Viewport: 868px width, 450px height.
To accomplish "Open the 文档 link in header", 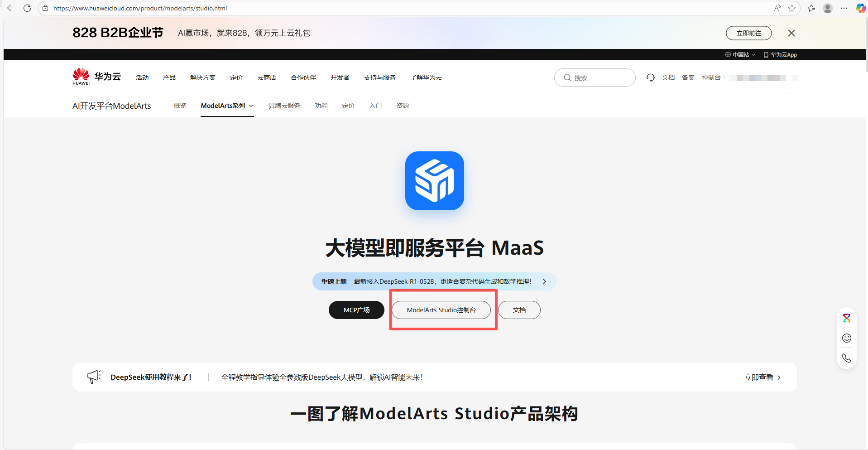I will coord(668,77).
